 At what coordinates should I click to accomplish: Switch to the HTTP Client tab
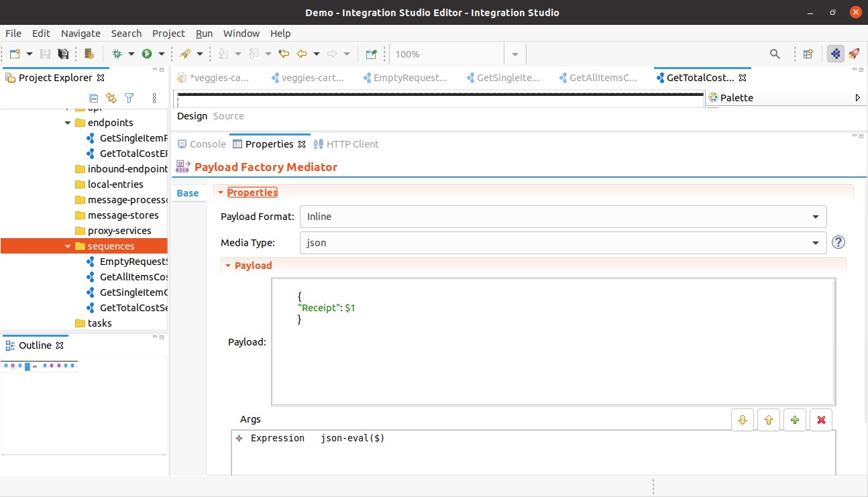click(x=346, y=144)
